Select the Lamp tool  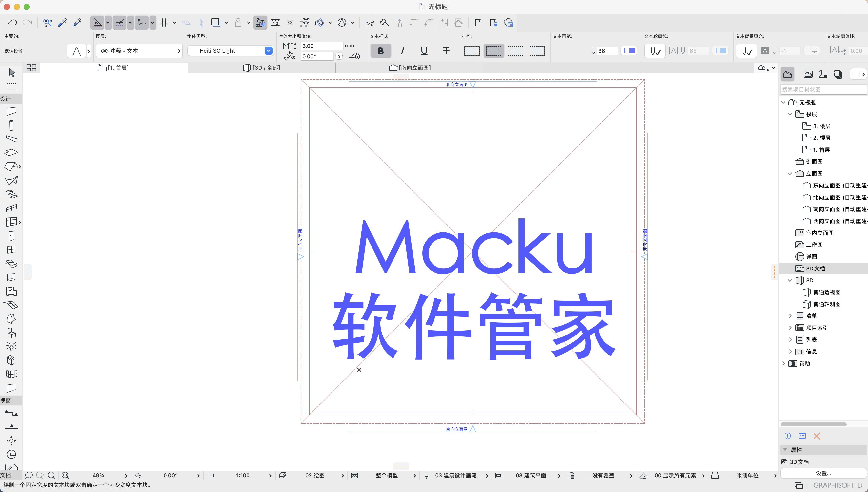(x=11, y=346)
